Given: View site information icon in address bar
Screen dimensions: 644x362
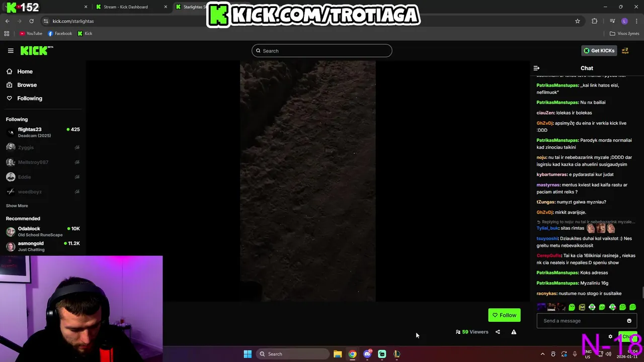Looking at the screenshot, I should pos(46,21).
